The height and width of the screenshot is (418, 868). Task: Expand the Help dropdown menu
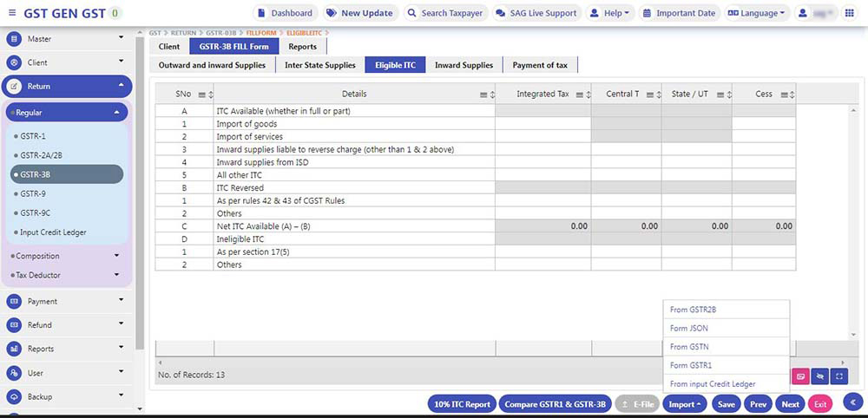(609, 13)
